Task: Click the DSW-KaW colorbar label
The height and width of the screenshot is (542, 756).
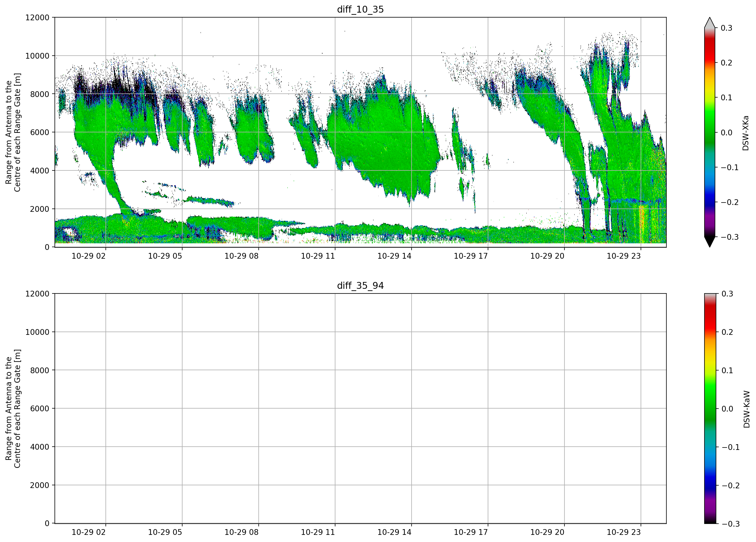Action: tap(747, 409)
